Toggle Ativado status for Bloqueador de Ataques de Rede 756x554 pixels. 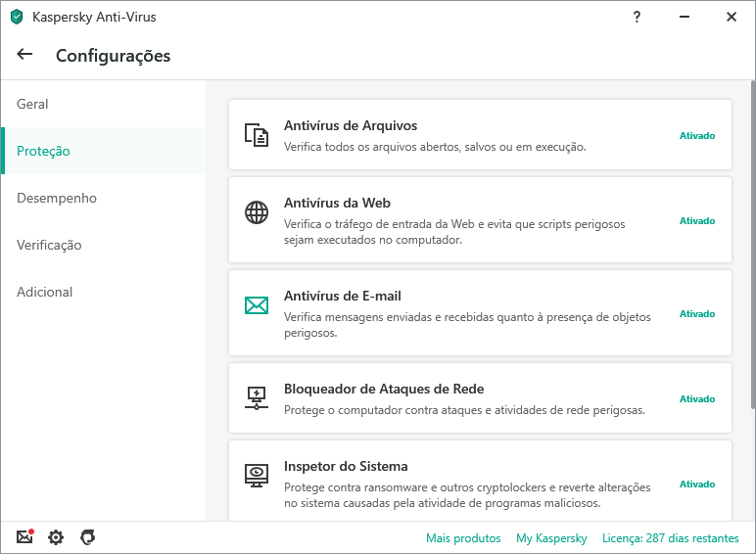[x=697, y=399]
